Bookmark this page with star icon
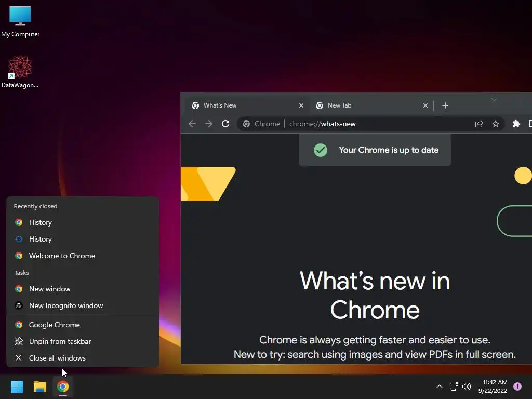Screen dimensions: 532x399 (495, 124)
